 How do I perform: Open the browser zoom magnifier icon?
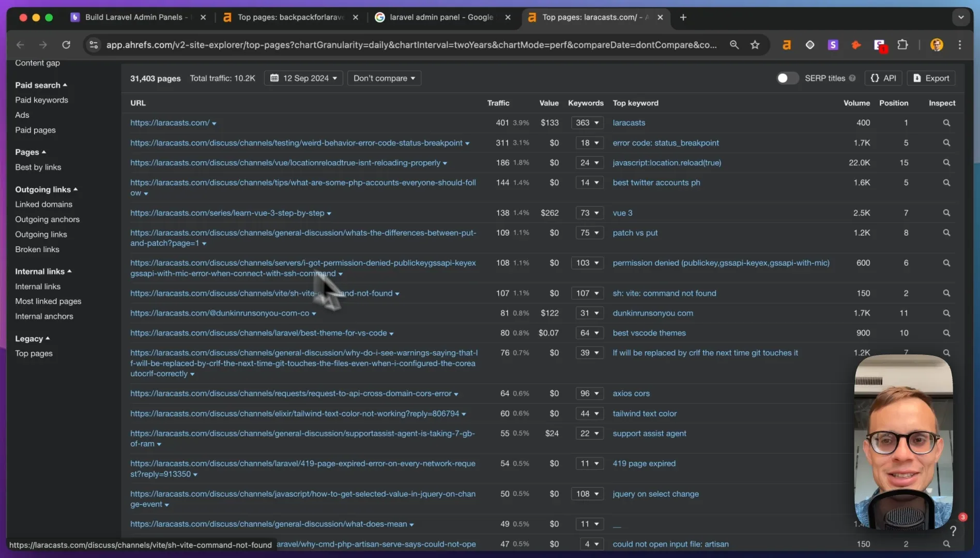tap(734, 45)
